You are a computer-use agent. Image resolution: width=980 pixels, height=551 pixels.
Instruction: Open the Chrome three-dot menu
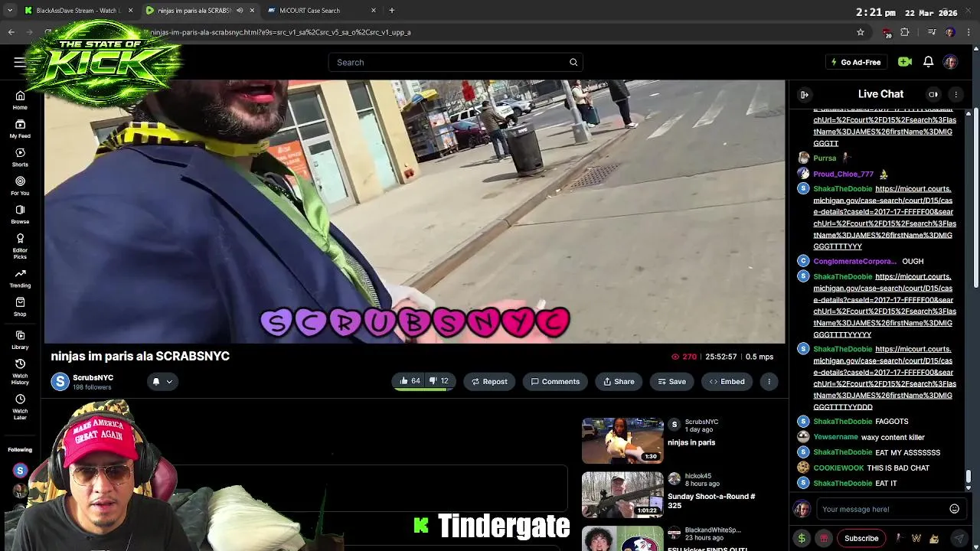[x=969, y=32]
